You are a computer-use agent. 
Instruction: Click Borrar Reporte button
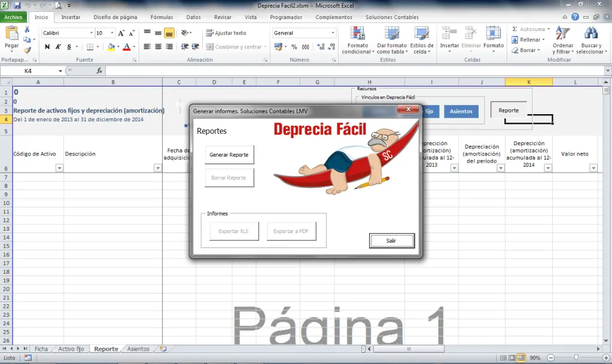tap(229, 178)
